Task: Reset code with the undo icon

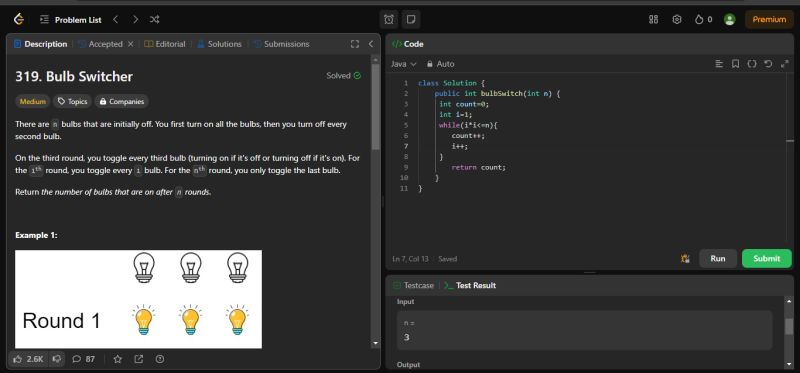Action: [x=768, y=64]
